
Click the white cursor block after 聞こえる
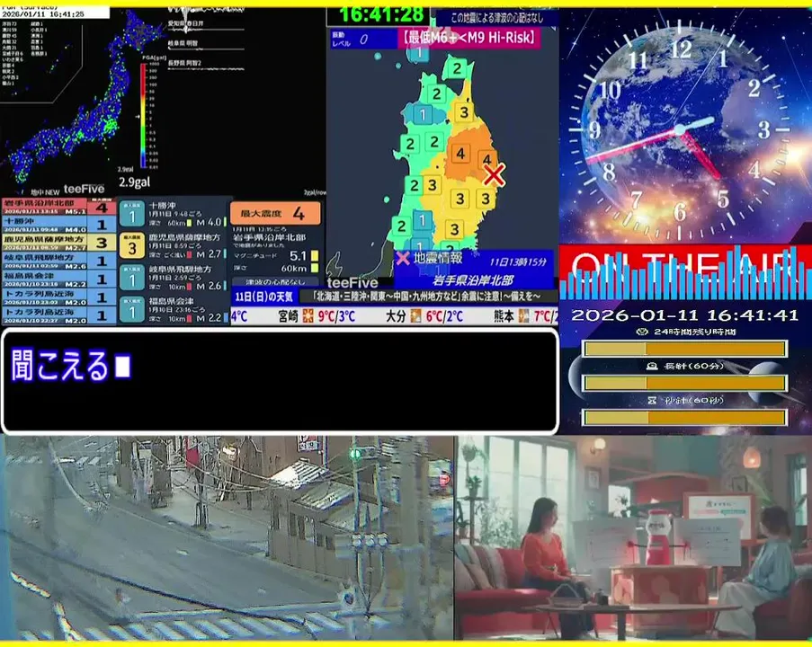(x=122, y=366)
